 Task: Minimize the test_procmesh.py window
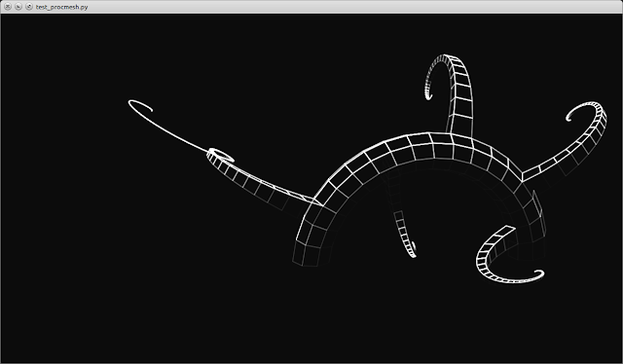pos(18,7)
